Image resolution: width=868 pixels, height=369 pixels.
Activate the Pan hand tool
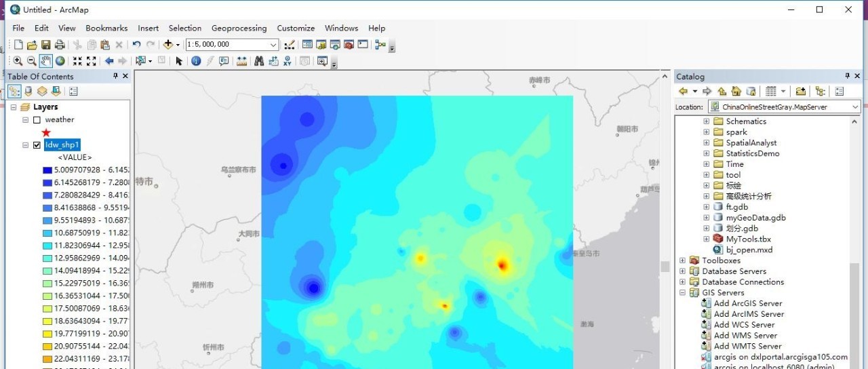pos(45,61)
